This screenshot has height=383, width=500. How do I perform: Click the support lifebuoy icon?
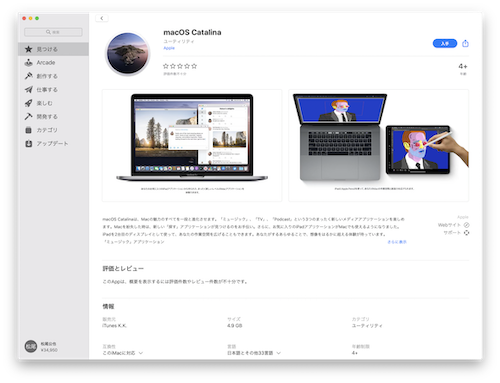pos(467,233)
